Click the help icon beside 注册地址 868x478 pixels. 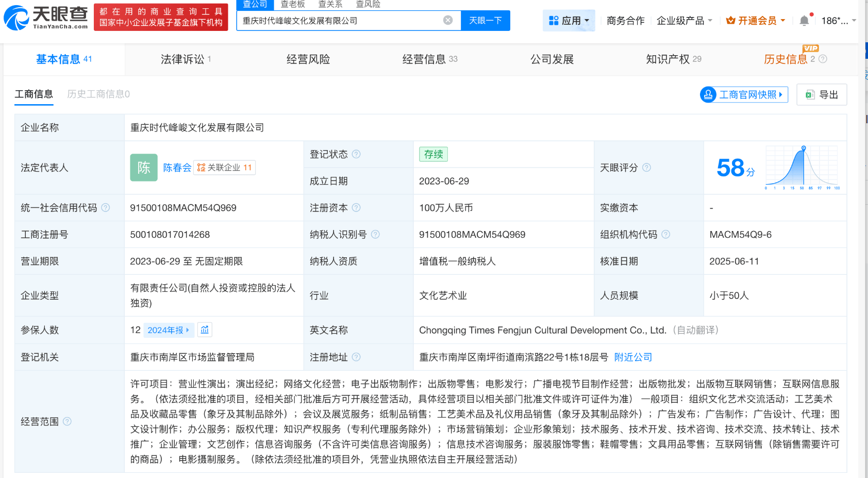pyautogui.click(x=356, y=357)
